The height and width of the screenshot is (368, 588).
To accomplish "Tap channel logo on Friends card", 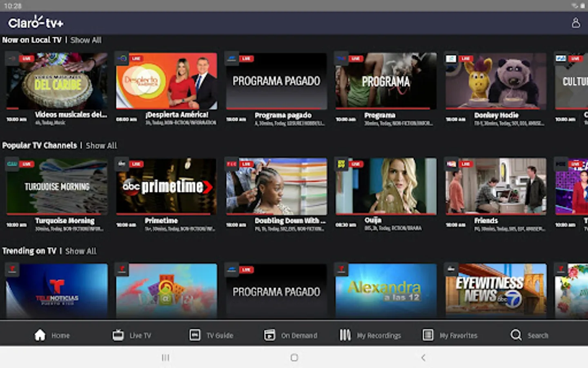I will 451,164.
